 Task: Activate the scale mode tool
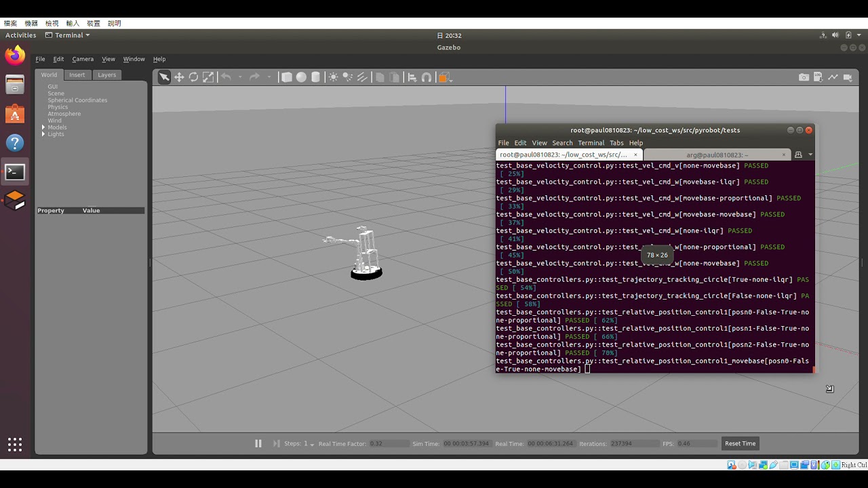pyautogui.click(x=208, y=77)
